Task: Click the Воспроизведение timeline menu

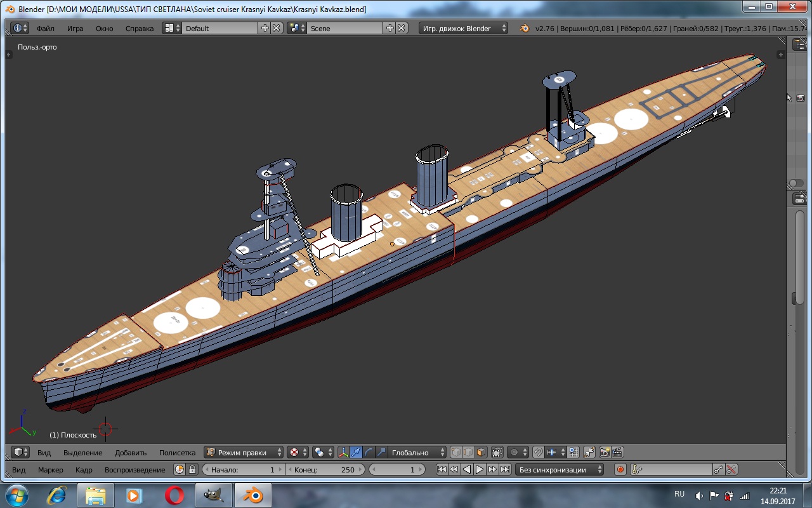Action: point(134,470)
